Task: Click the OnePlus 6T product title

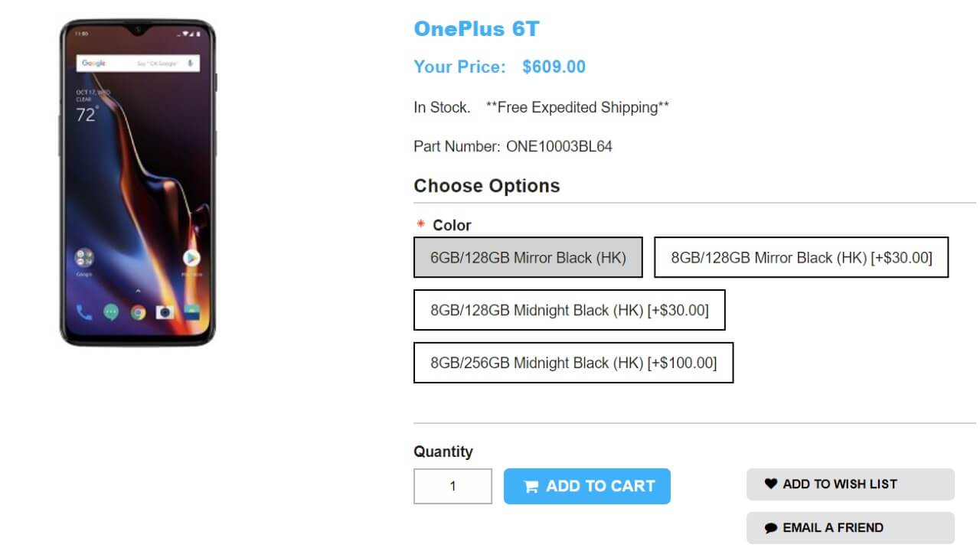Action: (476, 29)
